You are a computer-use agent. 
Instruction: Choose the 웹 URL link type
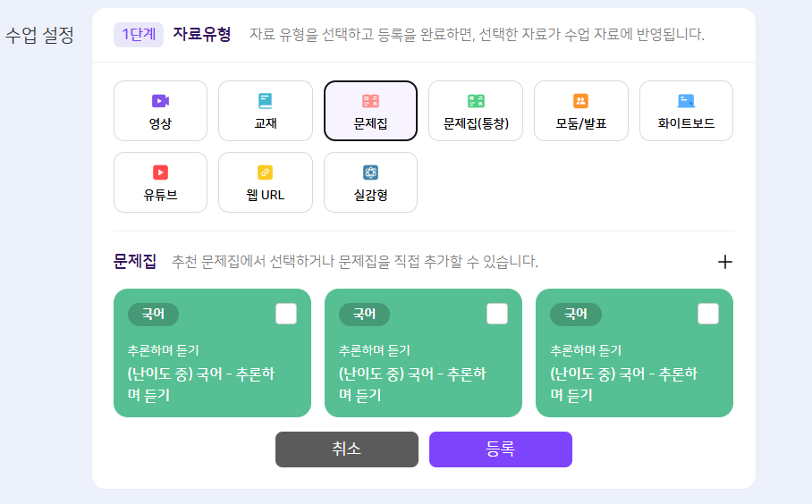tap(266, 182)
